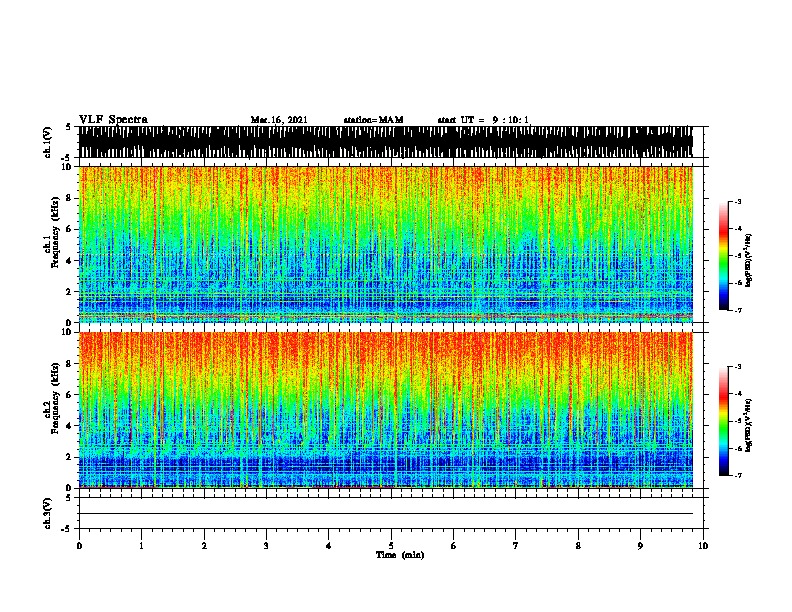This screenshot has width=792, height=612.
Task: Click time axis tick label 7
Action: [516, 545]
